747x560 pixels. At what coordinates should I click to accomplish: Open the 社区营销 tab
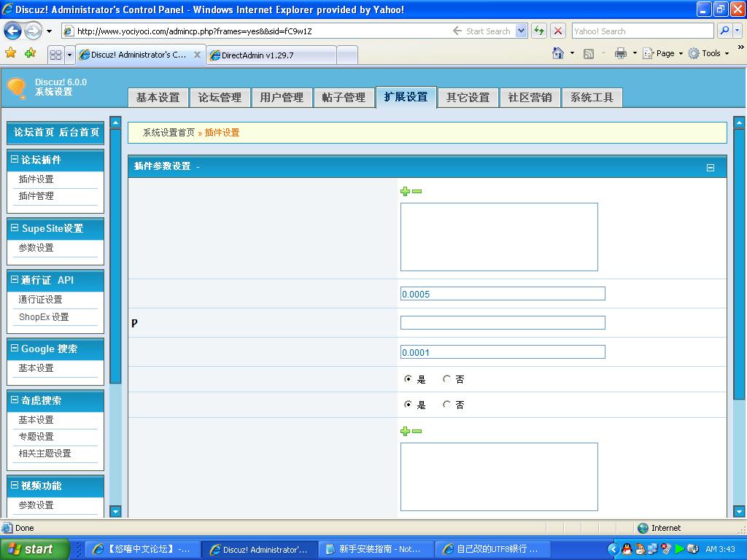click(530, 98)
